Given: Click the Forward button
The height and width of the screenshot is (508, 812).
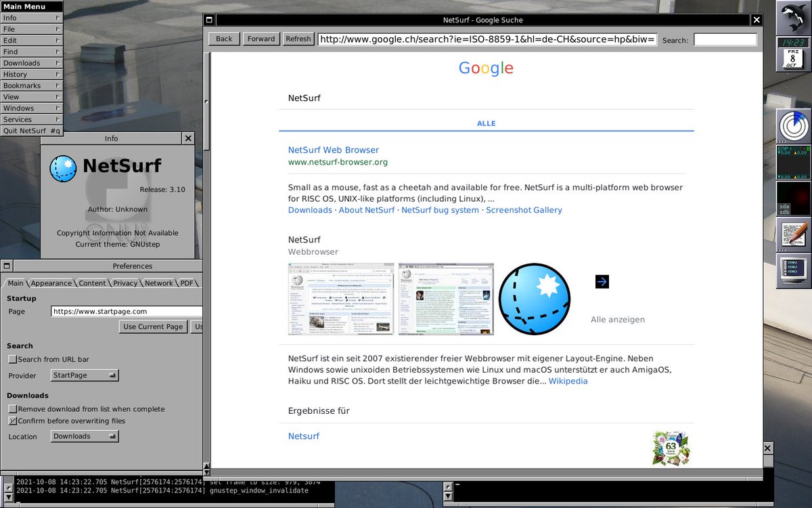Looking at the screenshot, I should (x=261, y=39).
